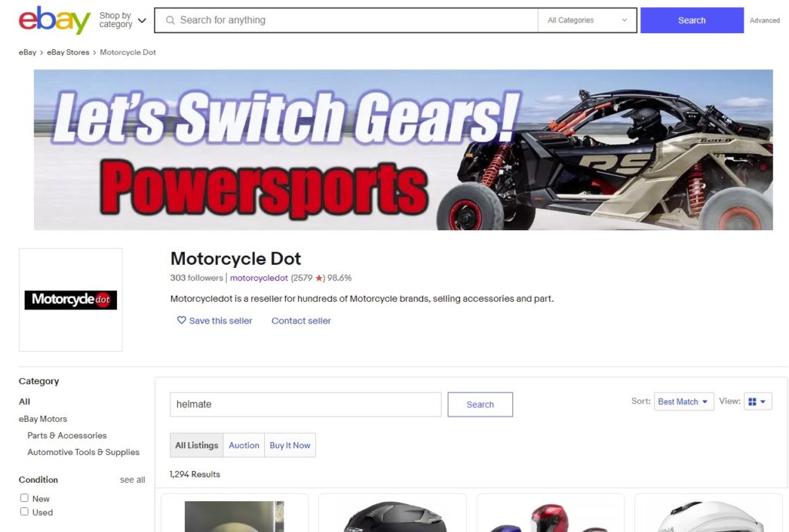Go to eBay in the breadcrumb

click(27, 52)
